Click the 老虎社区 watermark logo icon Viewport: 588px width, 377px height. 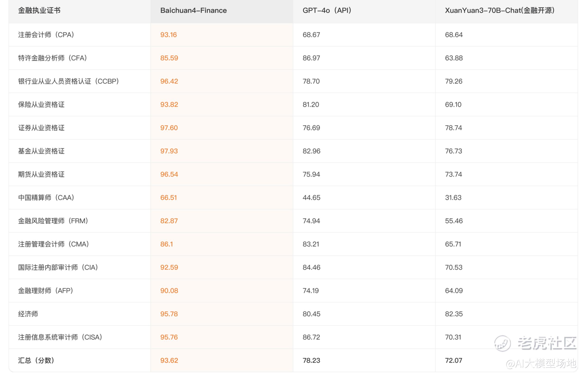(x=502, y=344)
